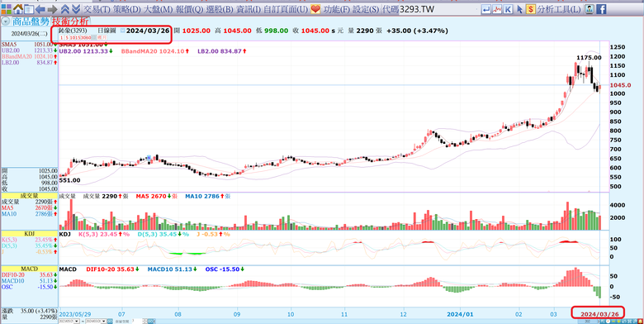The width and height of the screenshot is (644, 324).
Task: Click the LB2.00 834.87 label on the chart
Action: click(222, 51)
